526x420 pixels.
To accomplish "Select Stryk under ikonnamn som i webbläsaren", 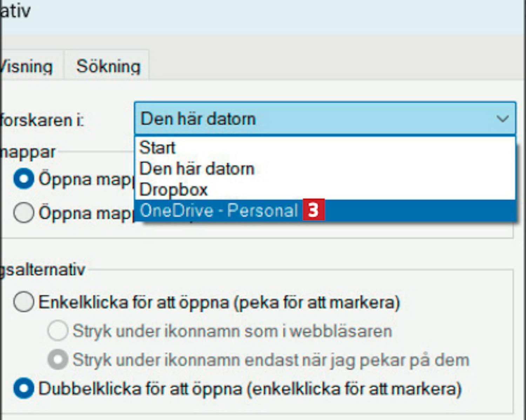I will [58, 331].
